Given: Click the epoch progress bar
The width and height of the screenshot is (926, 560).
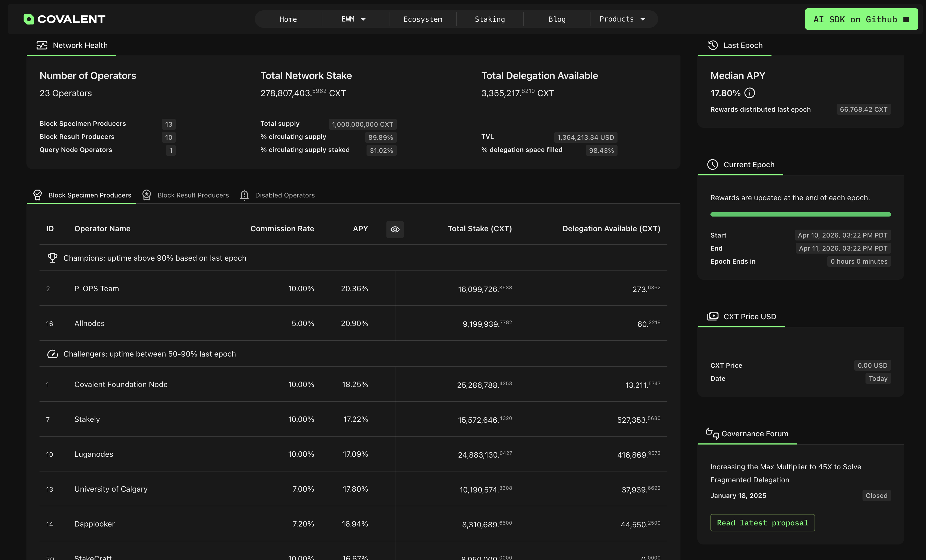Looking at the screenshot, I should tap(800, 214).
